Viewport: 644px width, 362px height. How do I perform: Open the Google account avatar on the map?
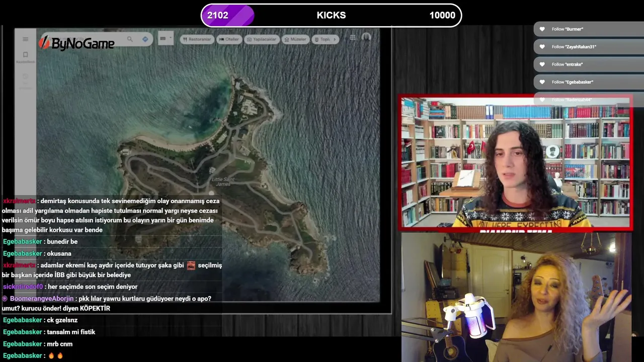[x=366, y=37]
